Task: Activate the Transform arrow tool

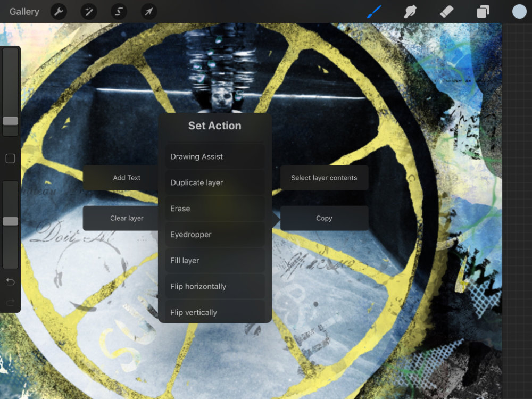Action: [149, 12]
